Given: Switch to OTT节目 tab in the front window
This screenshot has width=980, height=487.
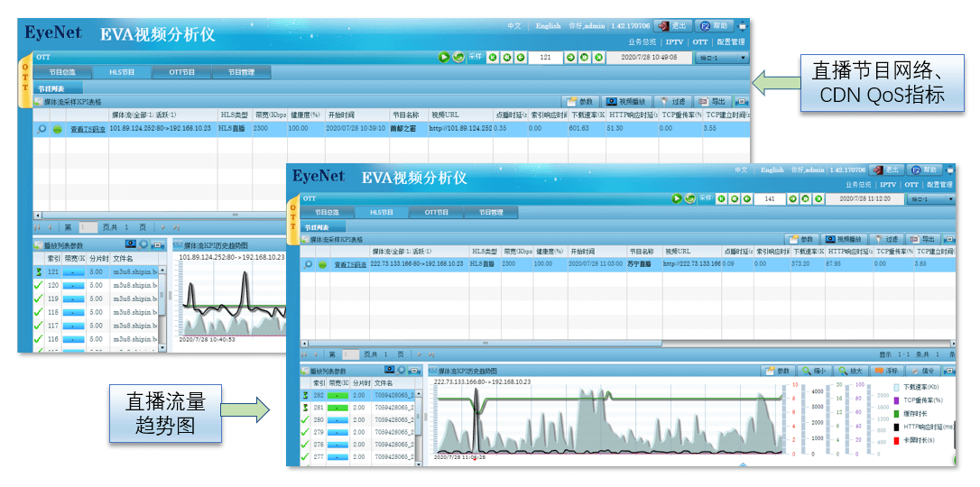Looking at the screenshot, I should 436,213.
